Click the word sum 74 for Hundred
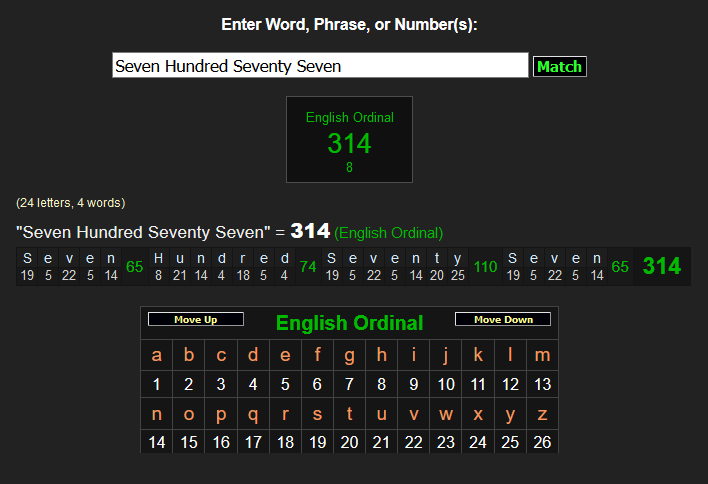Viewport: 708px width, 484px height. point(308,267)
